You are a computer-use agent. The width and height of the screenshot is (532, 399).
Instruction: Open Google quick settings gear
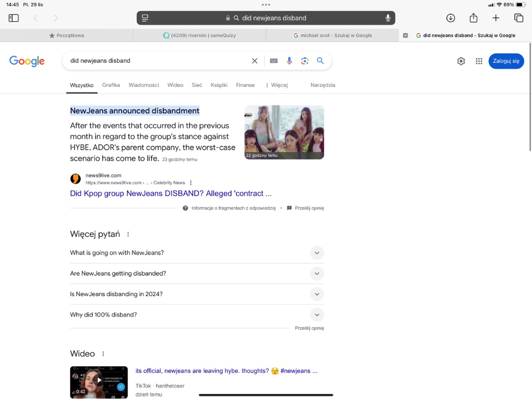pos(461,61)
